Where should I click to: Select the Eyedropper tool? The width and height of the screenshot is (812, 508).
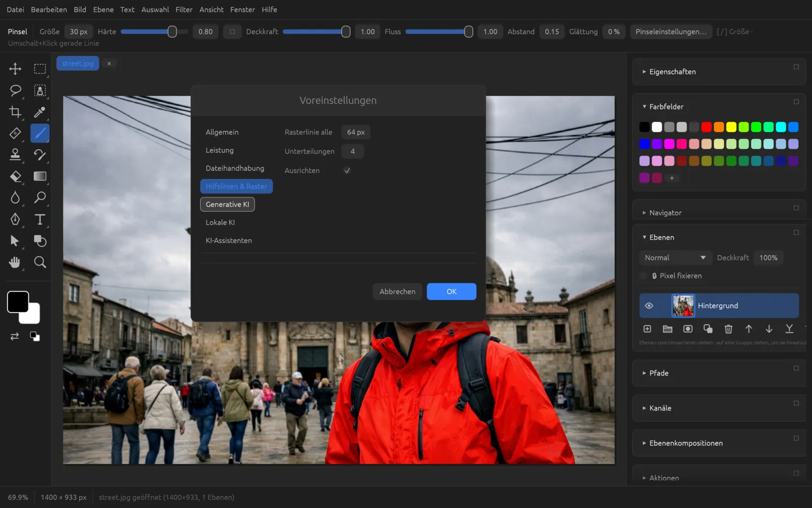(x=40, y=112)
